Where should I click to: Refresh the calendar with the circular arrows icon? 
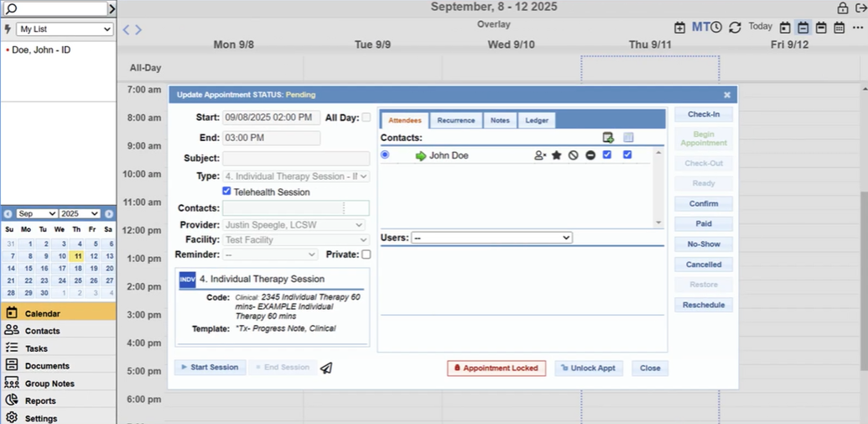tap(735, 27)
